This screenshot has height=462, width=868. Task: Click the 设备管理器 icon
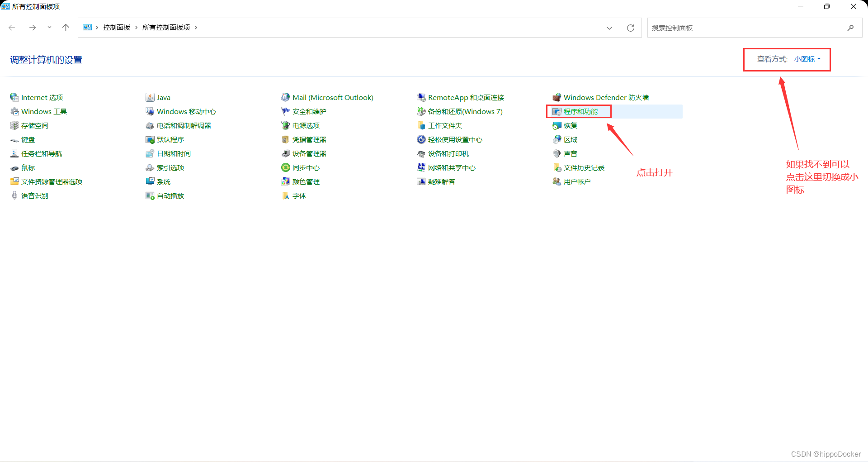tap(286, 153)
